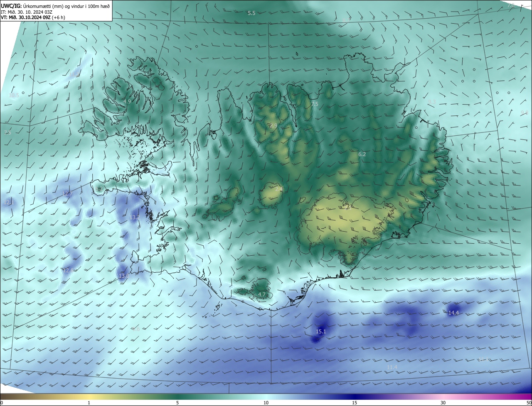This screenshot has width=532, height=406.
Task: Click the "4.9" value on the Westfjords
Action: pos(128,101)
